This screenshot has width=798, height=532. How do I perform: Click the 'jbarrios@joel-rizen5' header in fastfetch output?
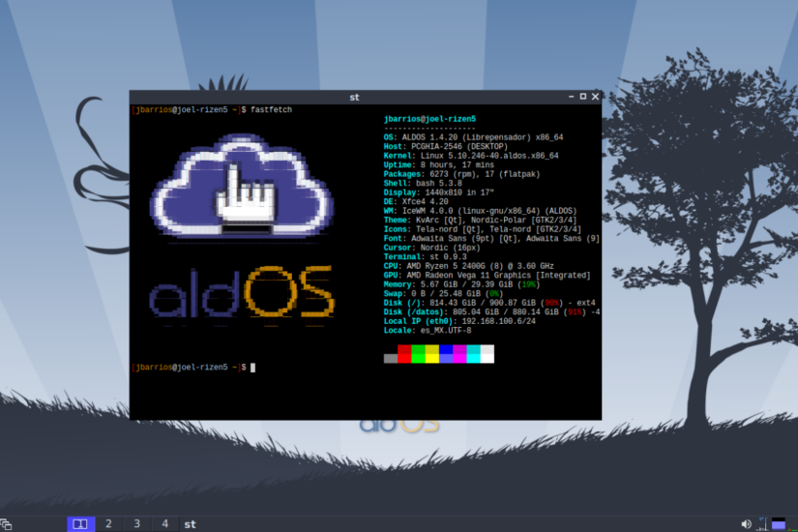pyautogui.click(x=429, y=119)
